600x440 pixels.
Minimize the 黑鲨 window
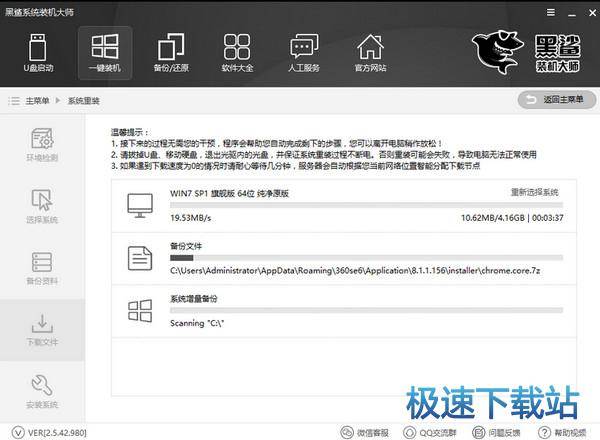(x=572, y=13)
